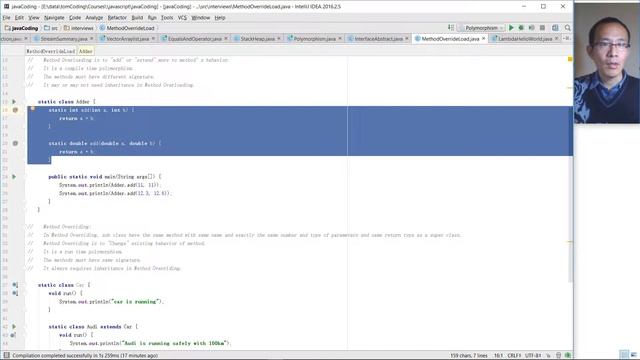Click MethodOverrideLoad structure breadcrumb above editor

click(x=51, y=51)
